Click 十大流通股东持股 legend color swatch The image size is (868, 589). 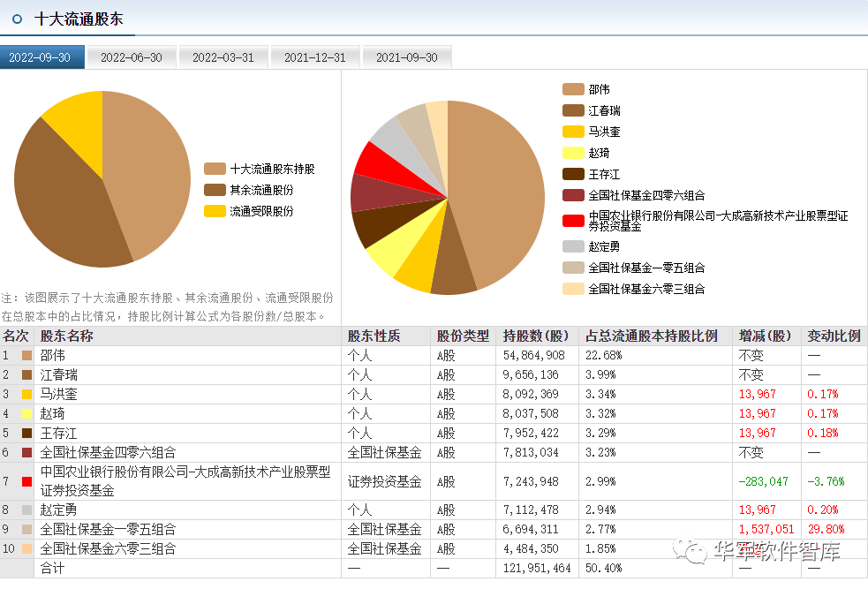(x=215, y=169)
